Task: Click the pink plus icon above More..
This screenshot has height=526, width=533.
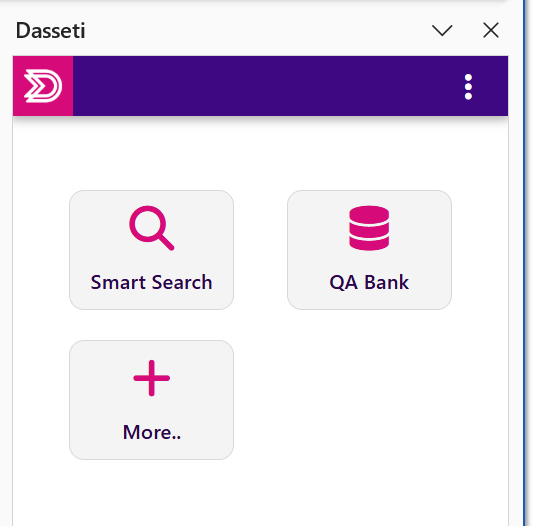Action: 152,378
